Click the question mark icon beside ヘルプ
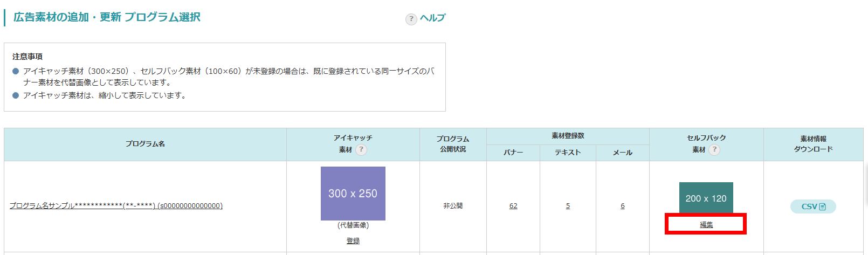Image resolution: width=868 pixels, height=255 pixels. pos(411,19)
